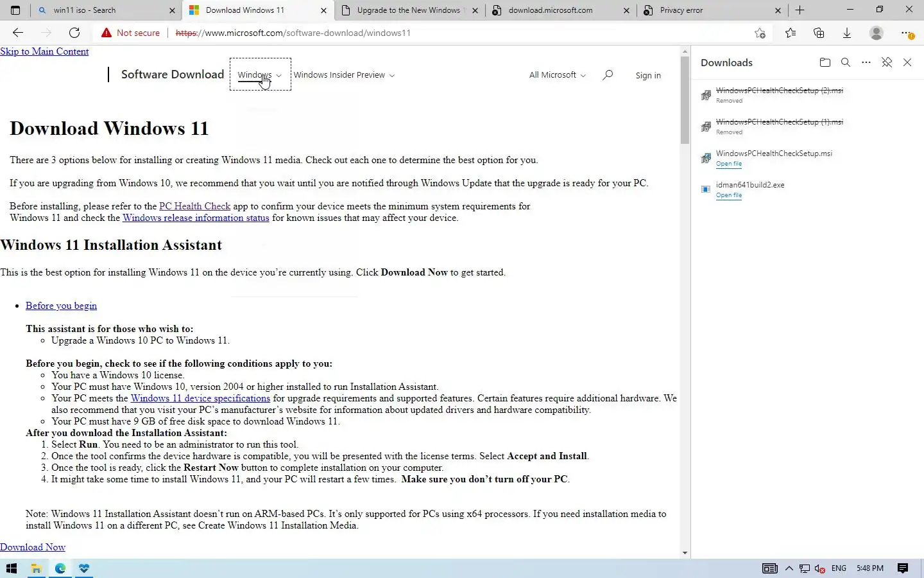
Task: Open the notification center icon
Action: [903, 568]
